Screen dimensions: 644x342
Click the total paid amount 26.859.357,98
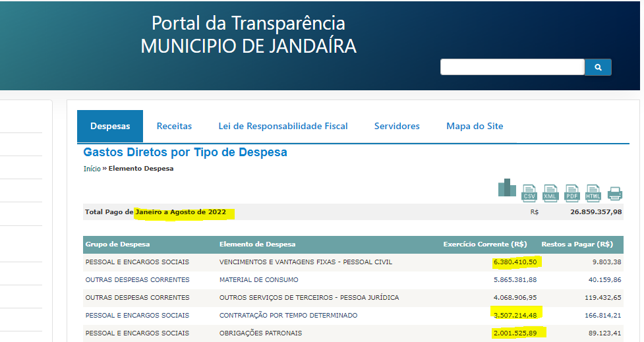[x=596, y=212]
